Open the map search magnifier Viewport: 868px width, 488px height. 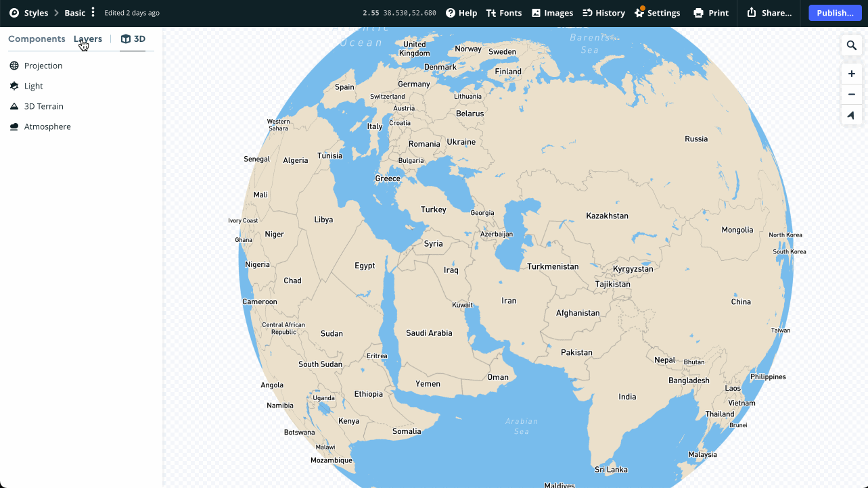click(852, 45)
